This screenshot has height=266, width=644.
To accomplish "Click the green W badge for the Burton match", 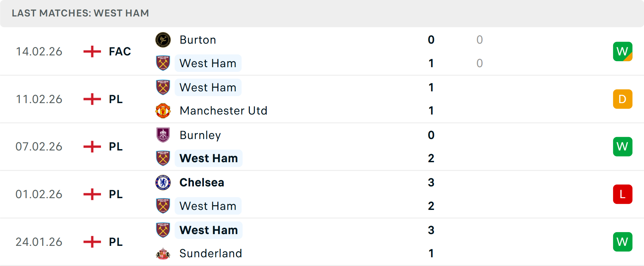I will (x=623, y=51).
